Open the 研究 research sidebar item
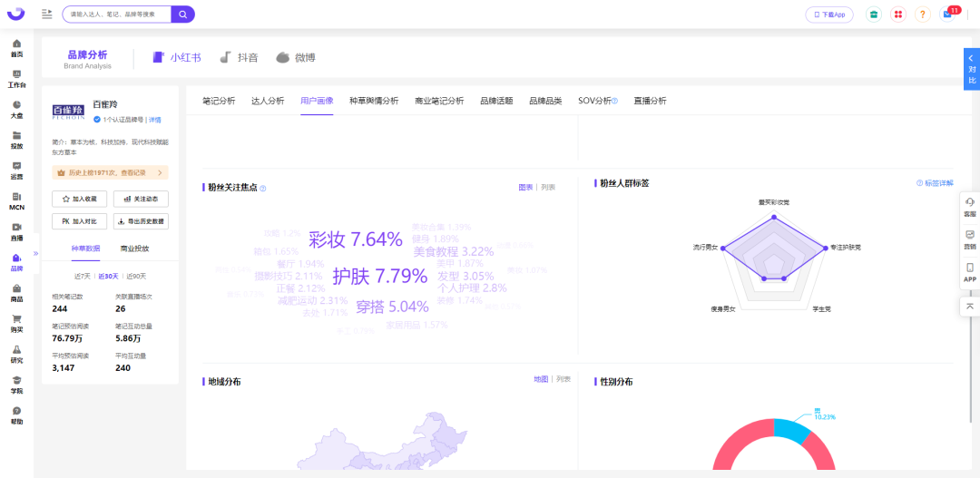The image size is (980, 478). [17, 355]
